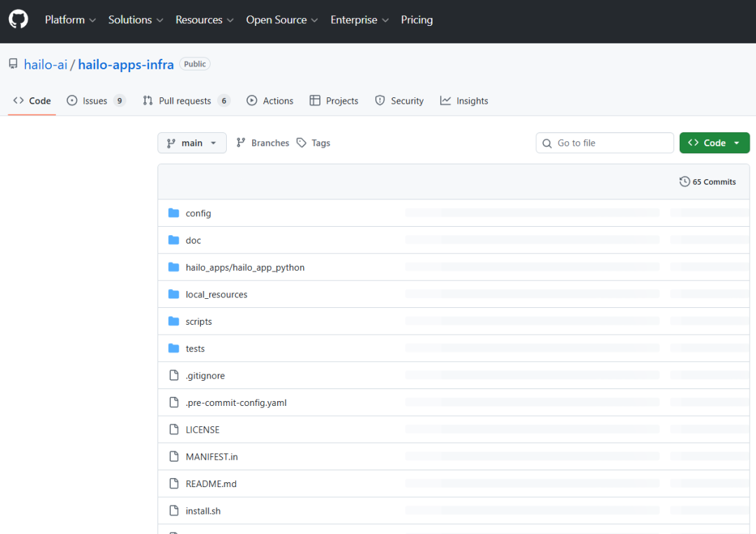Image resolution: width=756 pixels, height=534 pixels.
Task: Expand the Platform menu
Action: (71, 20)
